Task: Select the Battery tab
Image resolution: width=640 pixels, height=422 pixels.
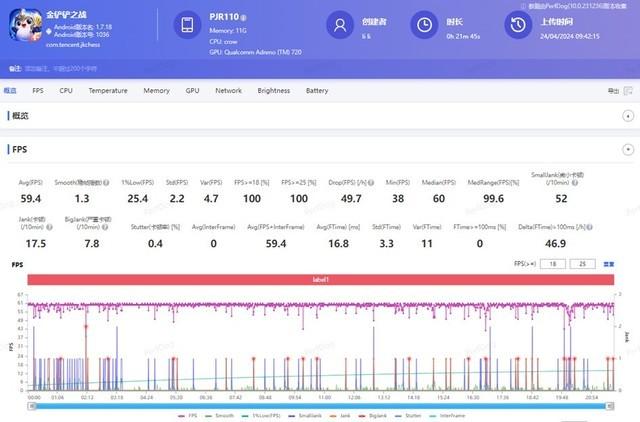Action: click(x=317, y=91)
